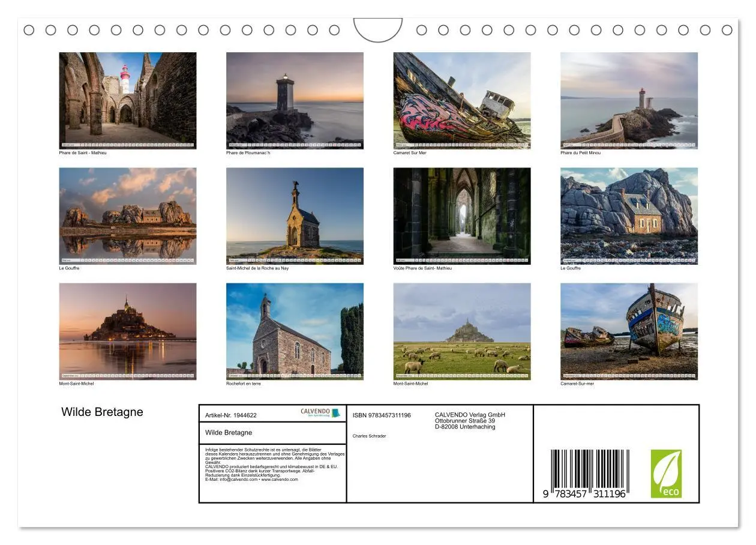Click 'ISBN 9783457311196' text
Screen dimensions: 756x545
coord(382,415)
